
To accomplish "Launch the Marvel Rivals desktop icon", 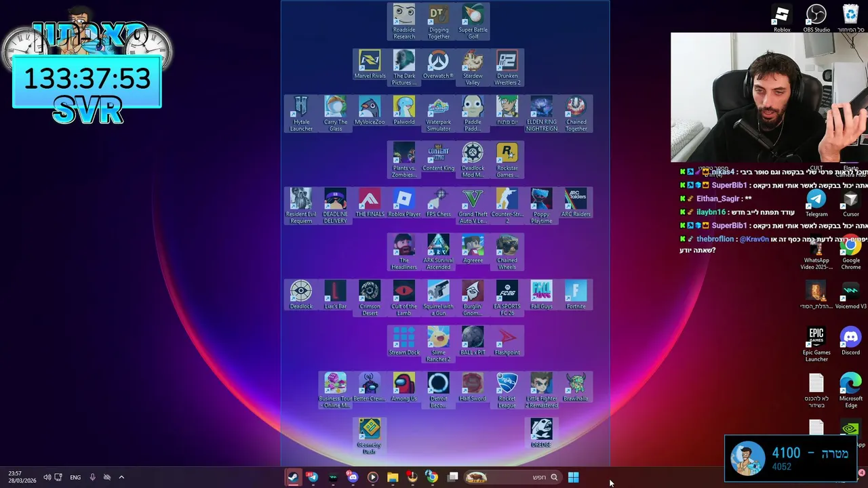I will click(x=370, y=65).
